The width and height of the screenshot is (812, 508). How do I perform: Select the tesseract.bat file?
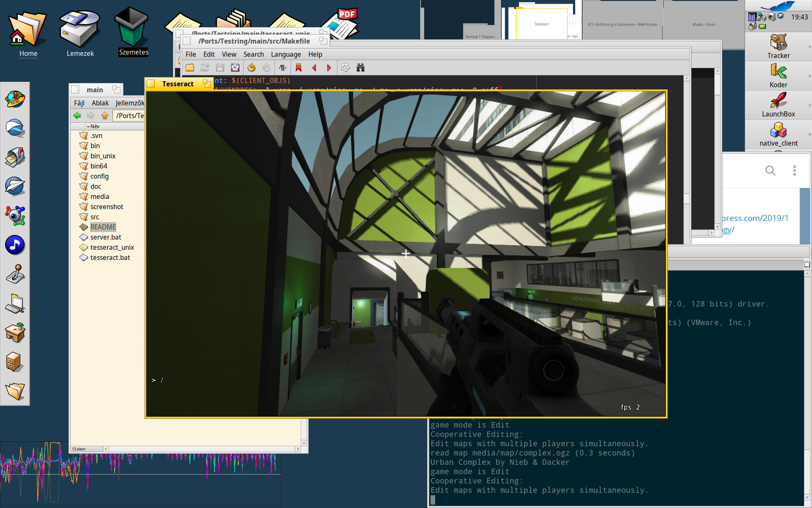click(x=110, y=257)
